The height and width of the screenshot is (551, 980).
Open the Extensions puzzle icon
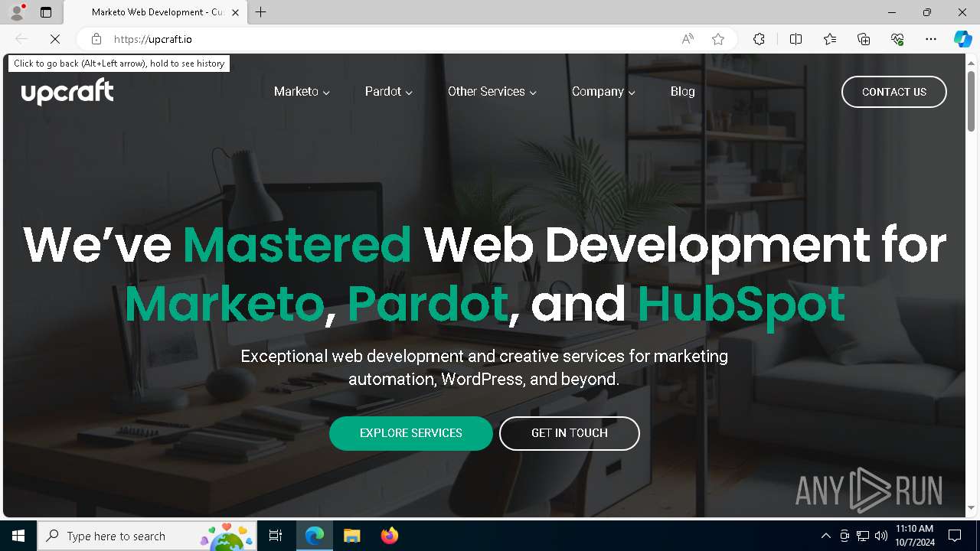(x=759, y=39)
